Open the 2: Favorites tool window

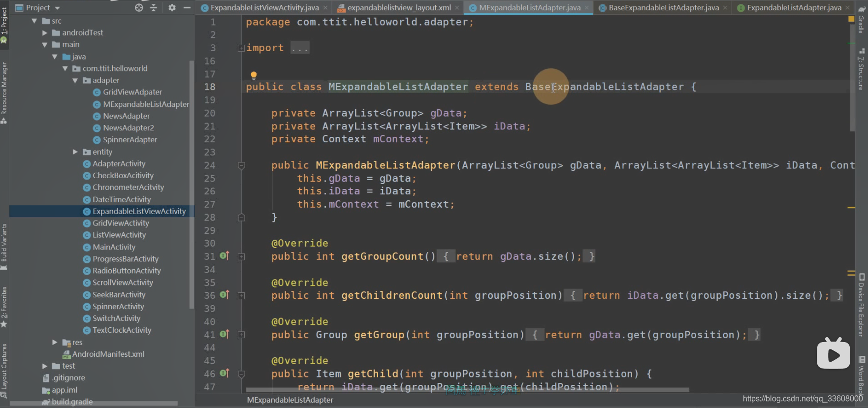(4, 307)
